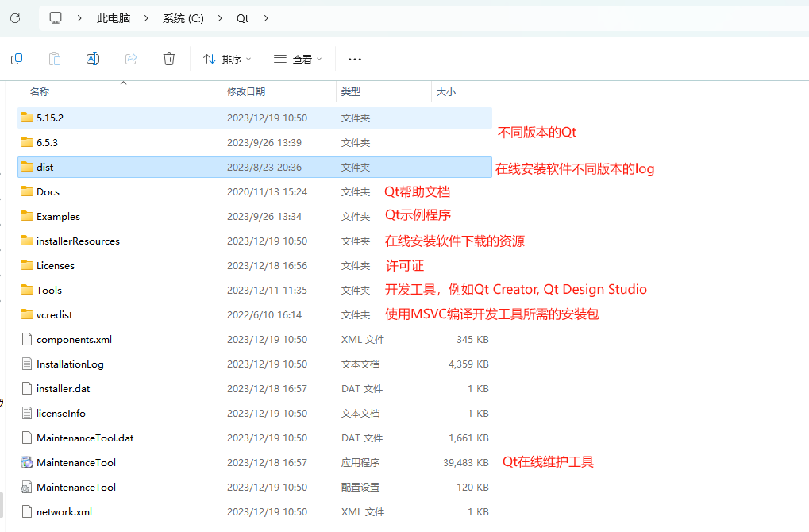809x532 pixels.
Task: Sort by the 类型 column header
Action: pyautogui.click(x=351, y=92)
